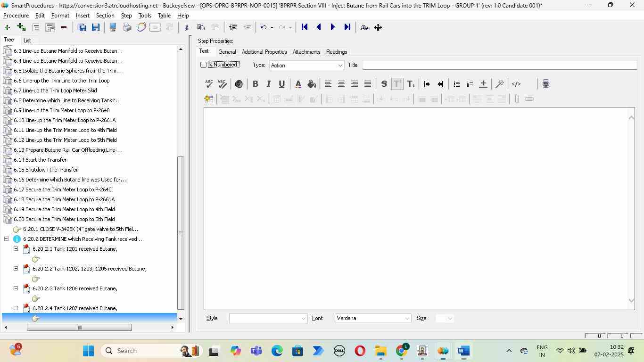The width and height of the screenshot is (644, 362).
Task: Open the Tools menu
Action: tap(145, 16)
